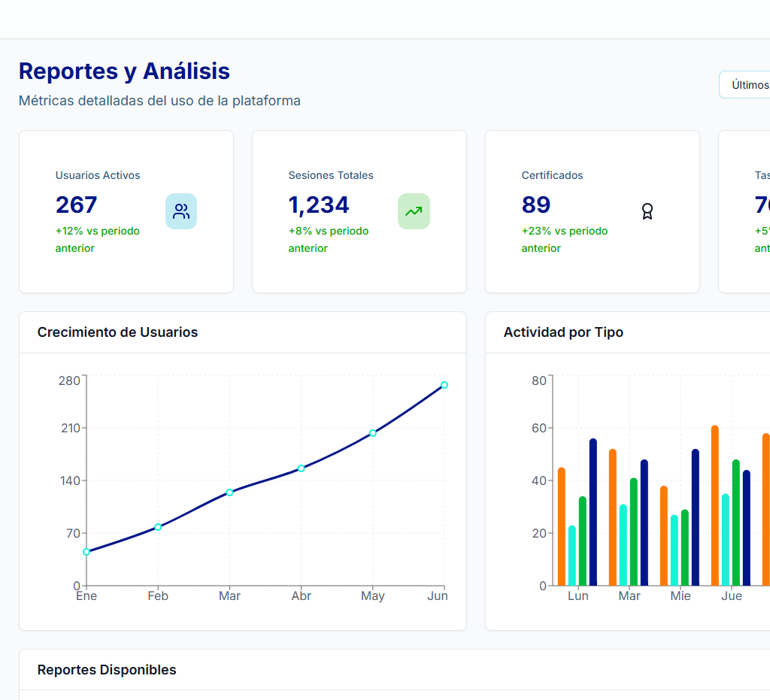770x700 pixels.
Task: Click the Usuarios Activos label
Action: coord(98,175)
